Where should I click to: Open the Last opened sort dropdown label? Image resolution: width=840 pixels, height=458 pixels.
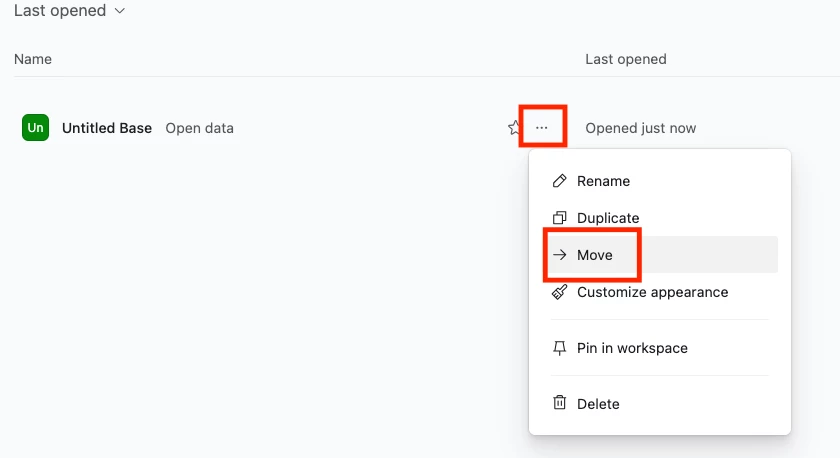60,10
